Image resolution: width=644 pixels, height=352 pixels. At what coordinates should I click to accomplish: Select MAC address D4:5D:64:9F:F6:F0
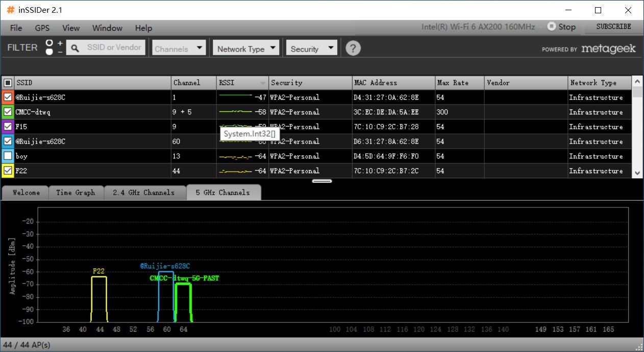point(386,156)
